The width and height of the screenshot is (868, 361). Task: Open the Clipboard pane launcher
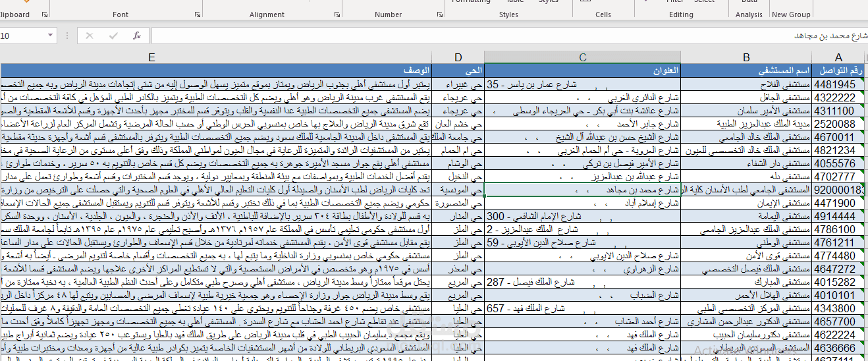coord(45,14)
